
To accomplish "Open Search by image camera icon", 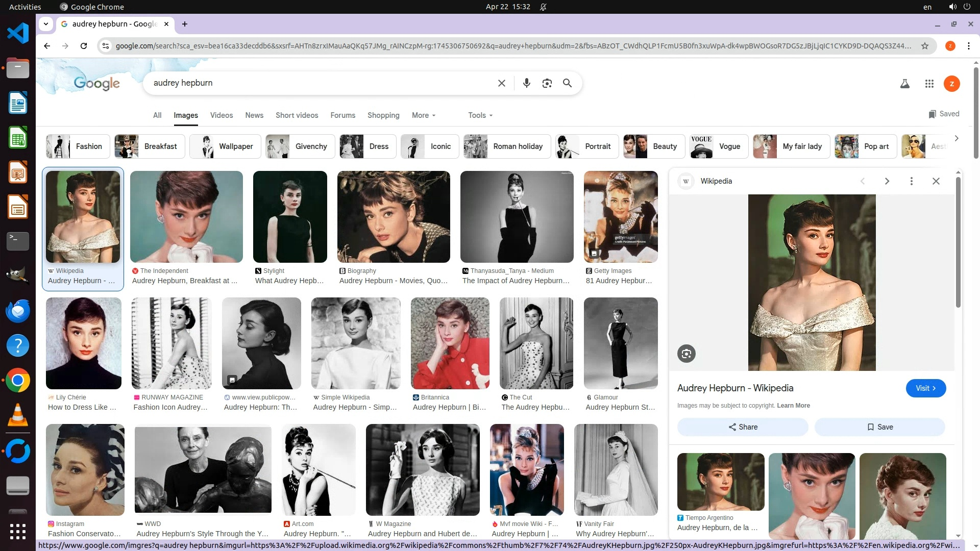I will (547, 83).
